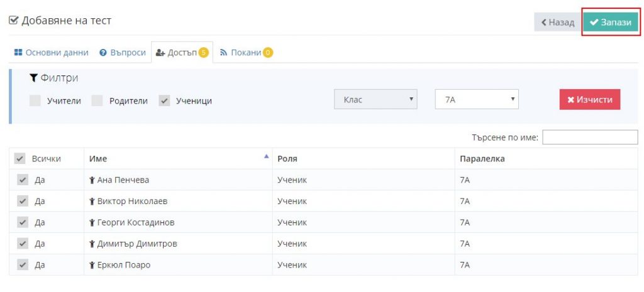Click the name Еркюл Поаро
The width and height of the screenshot is (644, 292).
[x=124, y=266]
